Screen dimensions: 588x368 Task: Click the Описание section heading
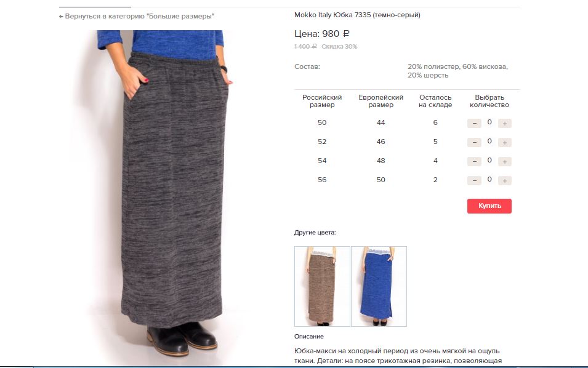[x=308, y=336]
